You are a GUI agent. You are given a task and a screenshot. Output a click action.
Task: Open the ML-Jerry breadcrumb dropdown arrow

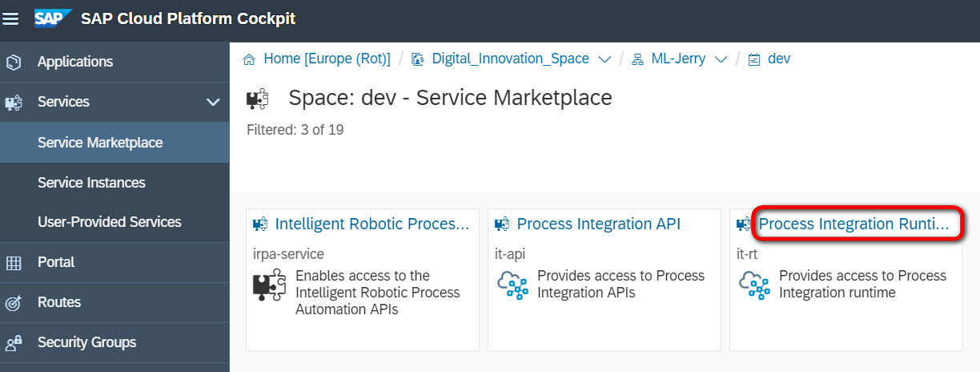[x=721, y=59]
